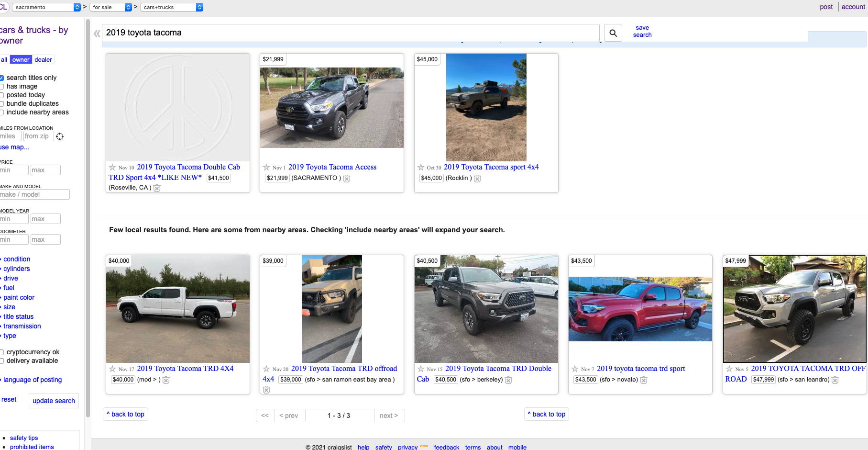Toggle search titles only checkbox
868x450 pixels.
1,78
